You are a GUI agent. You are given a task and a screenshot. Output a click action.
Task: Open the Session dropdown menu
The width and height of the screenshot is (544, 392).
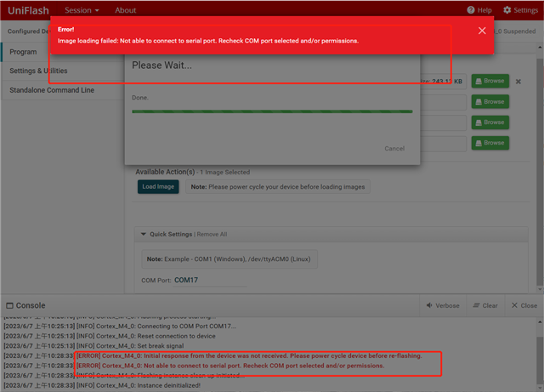(x=82, y=10)
